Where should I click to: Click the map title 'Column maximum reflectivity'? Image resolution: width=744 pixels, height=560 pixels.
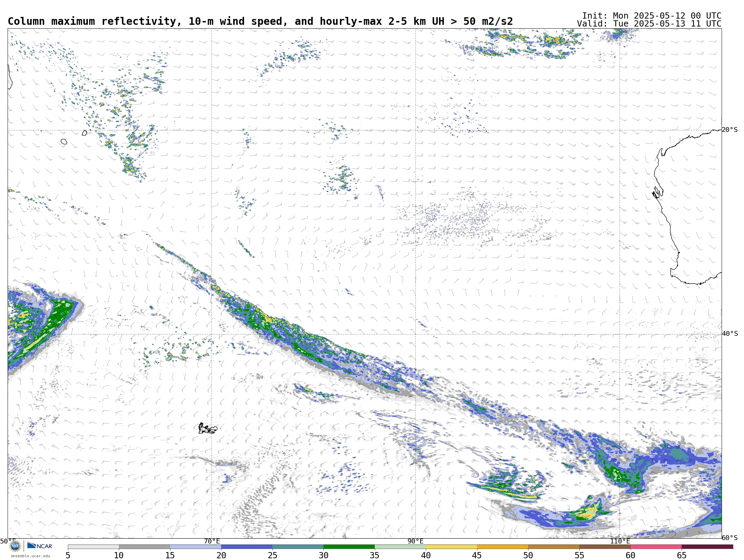[x=92, y=21]
